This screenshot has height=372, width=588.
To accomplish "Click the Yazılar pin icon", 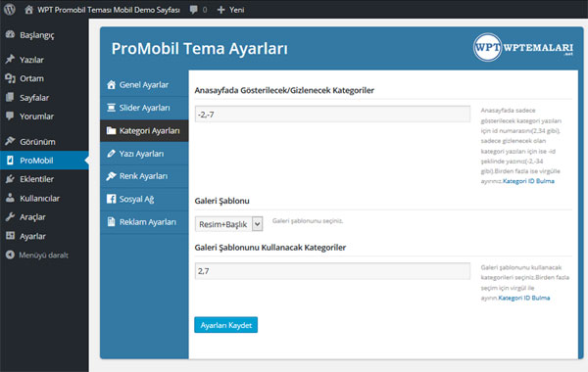I will click(x=10, y=59).
